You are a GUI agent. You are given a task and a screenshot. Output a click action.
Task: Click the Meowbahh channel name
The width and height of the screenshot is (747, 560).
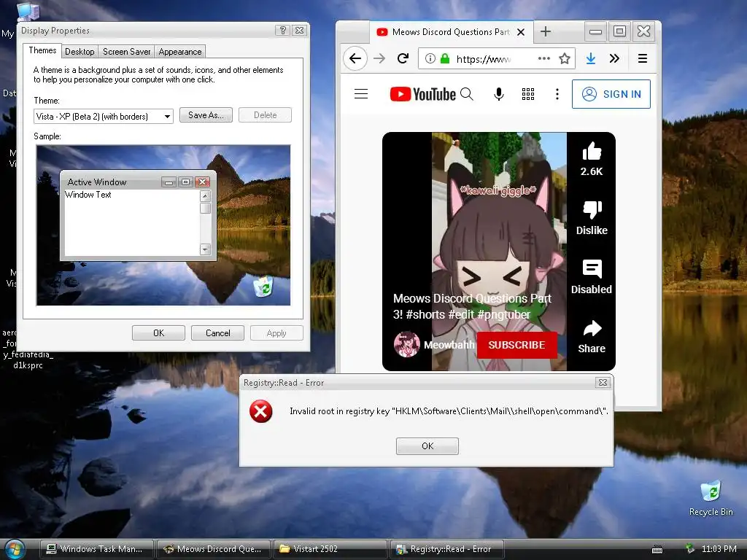(x=449, y=345)
